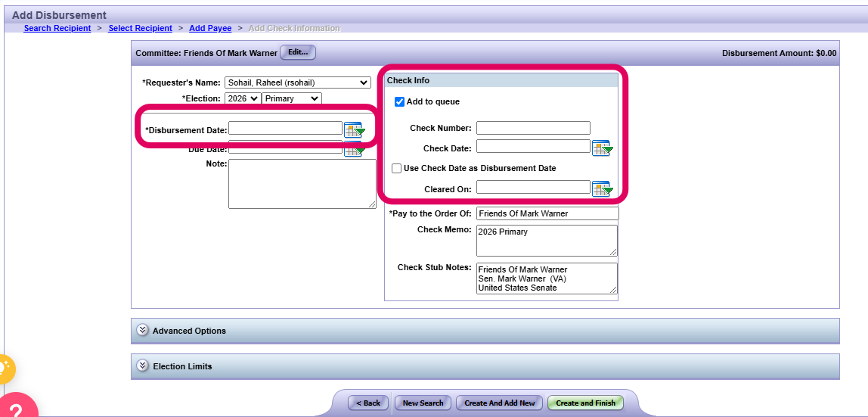The image size is (868, 417).
Task: Click the New Search button
Action: (423, 403)
